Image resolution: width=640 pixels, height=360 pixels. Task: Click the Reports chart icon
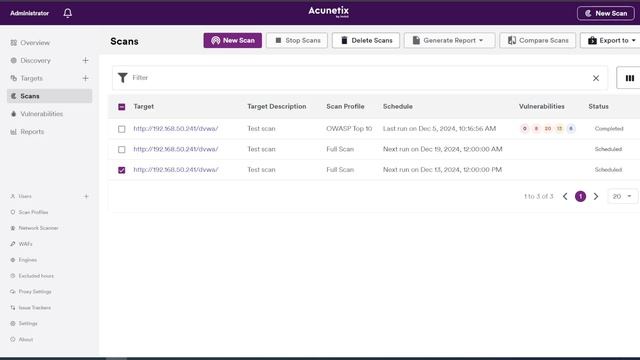(13, 132)
